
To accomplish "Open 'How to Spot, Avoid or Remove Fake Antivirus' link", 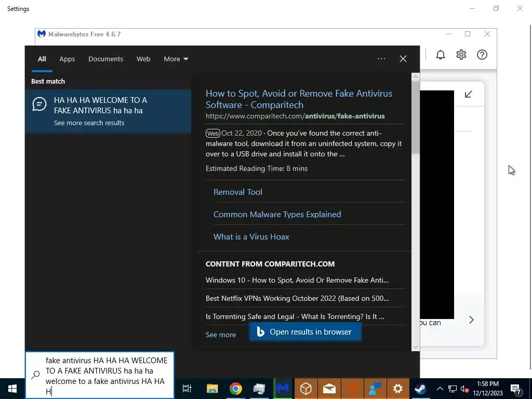I will pyautogui.click(x=299, y=99).
